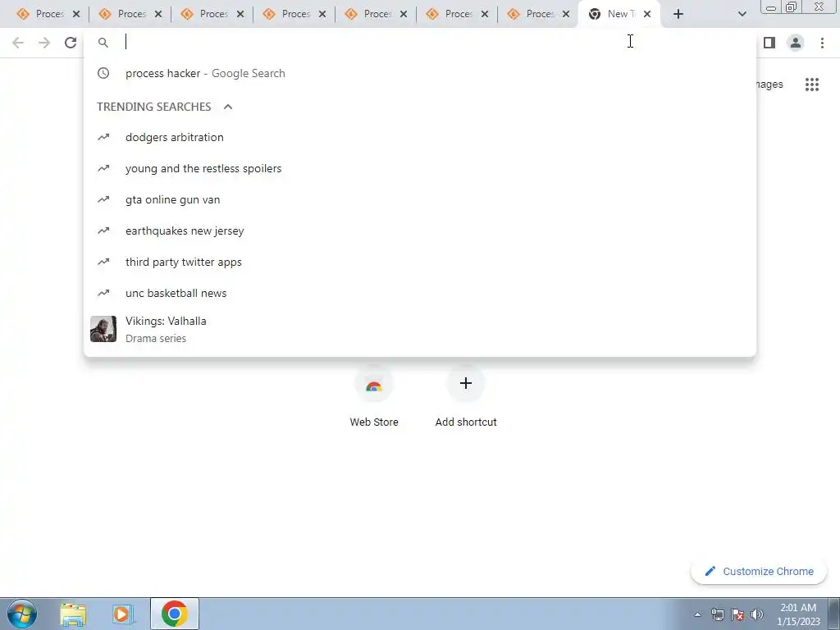Reload the page with the refresh icon
The width and height of the screenshot is (840, 630).
[71, 43]
